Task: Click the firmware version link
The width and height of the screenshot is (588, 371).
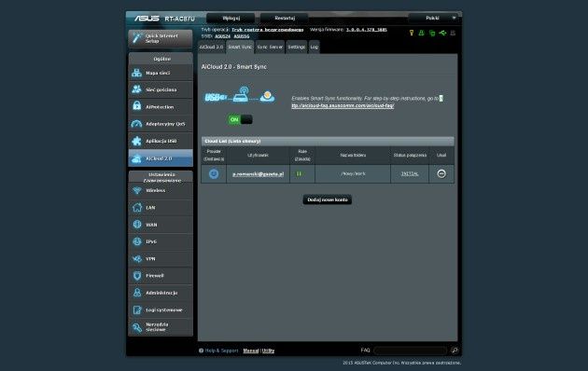Action: pyautogui.click(x=367, y=30)
